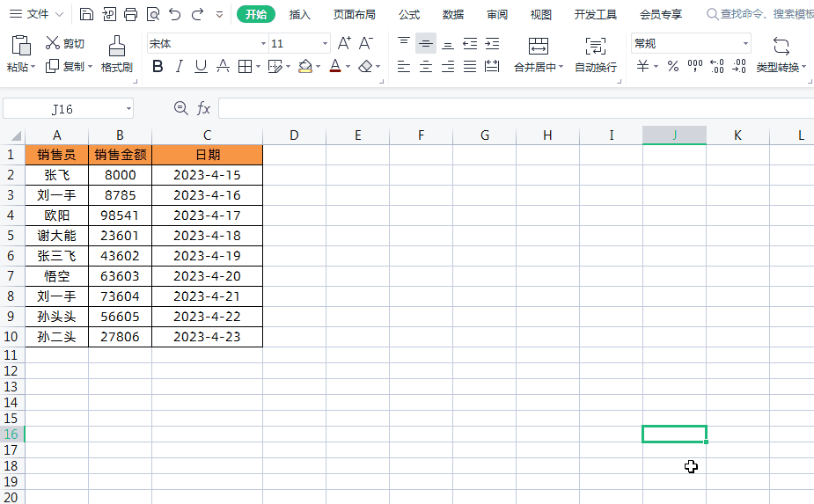Toggle Bold formatting

coord(158,67)
